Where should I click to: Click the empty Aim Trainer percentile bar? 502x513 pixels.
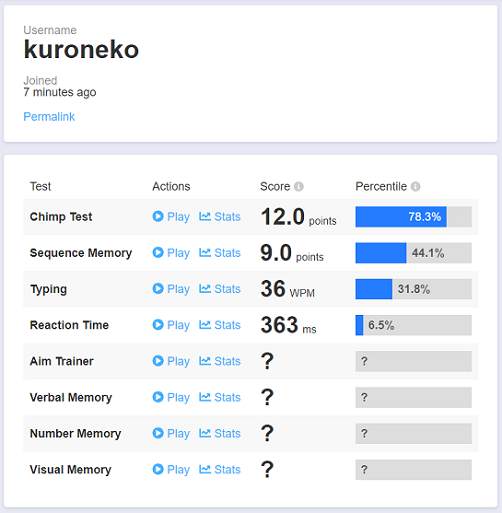coord(413,361)
